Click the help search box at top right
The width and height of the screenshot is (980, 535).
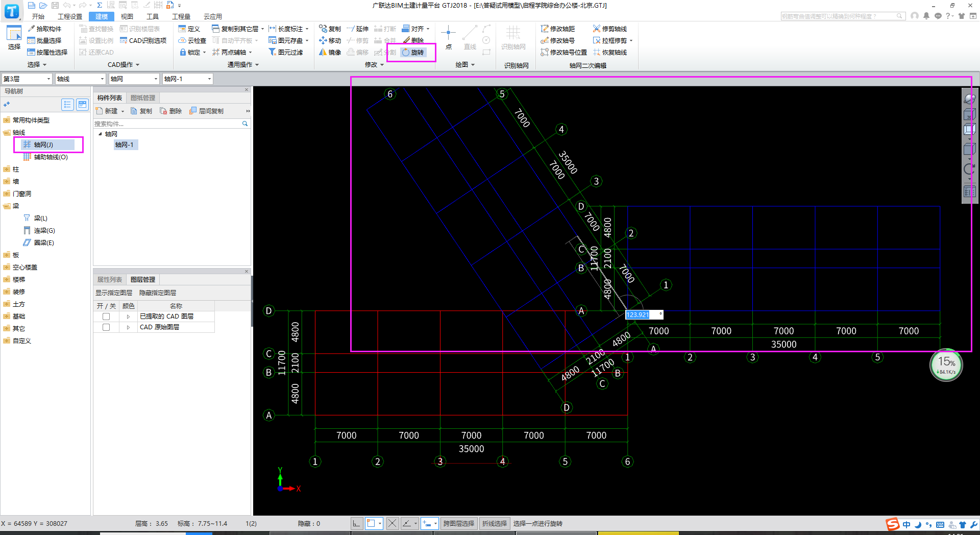tap(842, 16)
